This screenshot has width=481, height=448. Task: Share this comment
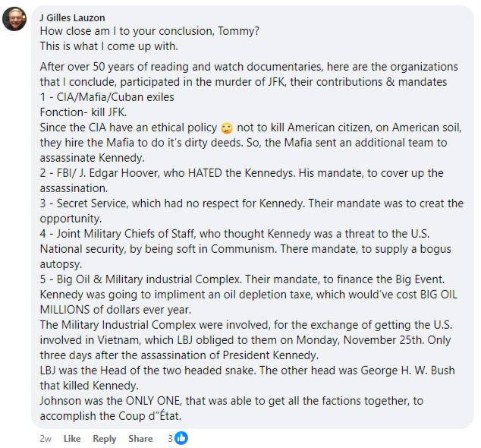(140, 439)
